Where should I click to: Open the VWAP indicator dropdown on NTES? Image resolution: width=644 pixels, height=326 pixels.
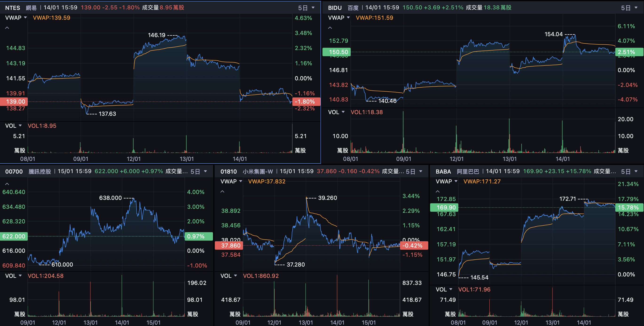tap(16, 18)
